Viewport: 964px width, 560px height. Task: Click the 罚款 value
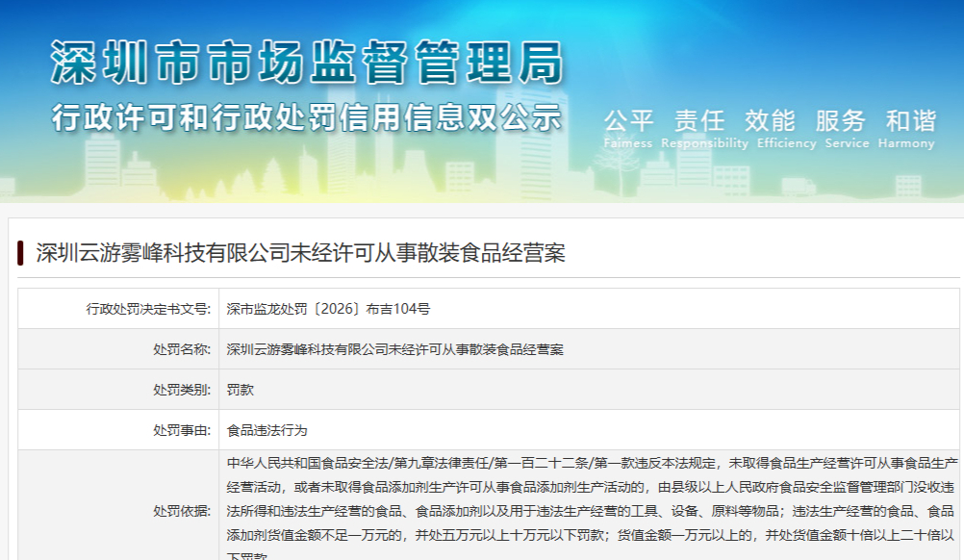pyautogui.click(x=240, y=390)
